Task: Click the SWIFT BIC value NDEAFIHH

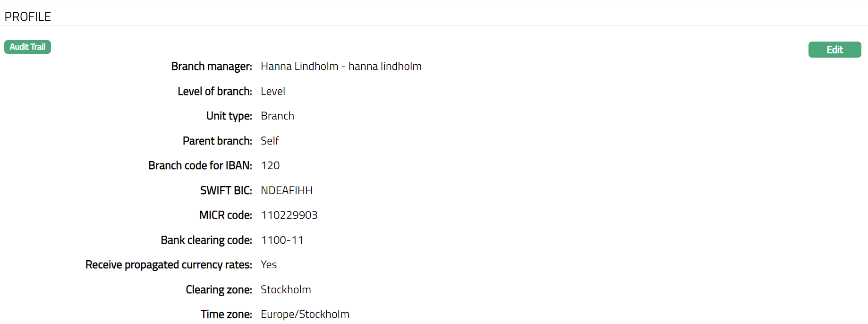Action: coord(286,190)
